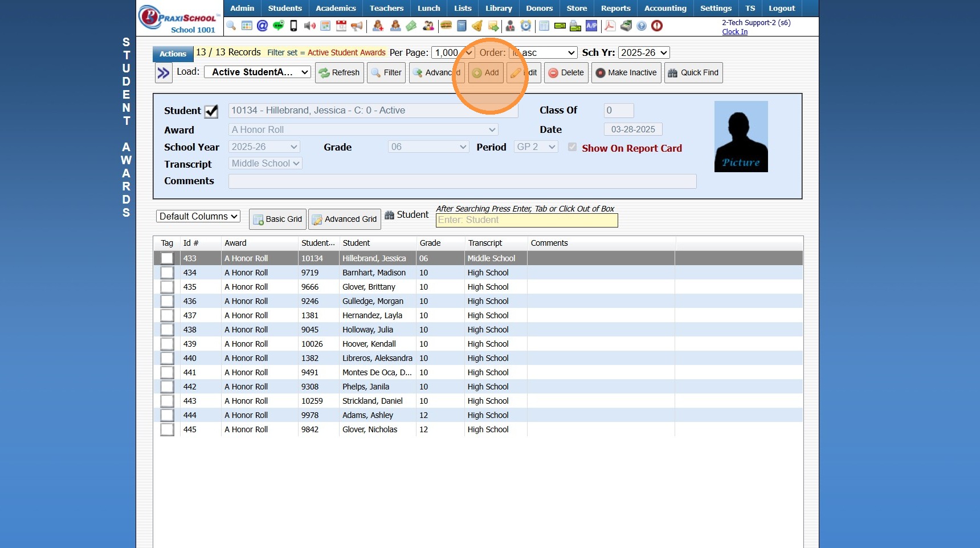Open the red calendar icon
The image size is (980, 548).
(341, 26)
